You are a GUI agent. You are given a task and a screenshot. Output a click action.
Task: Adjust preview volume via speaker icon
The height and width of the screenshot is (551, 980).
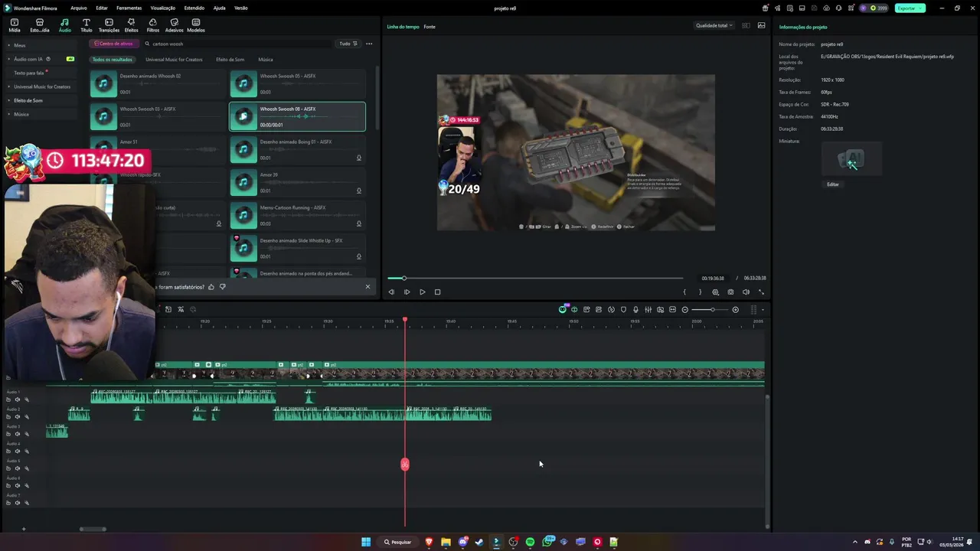[x=746, y=292]
